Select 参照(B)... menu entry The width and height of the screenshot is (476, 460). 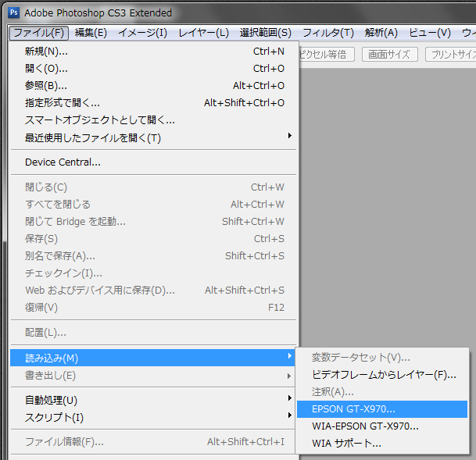point(153,86)
